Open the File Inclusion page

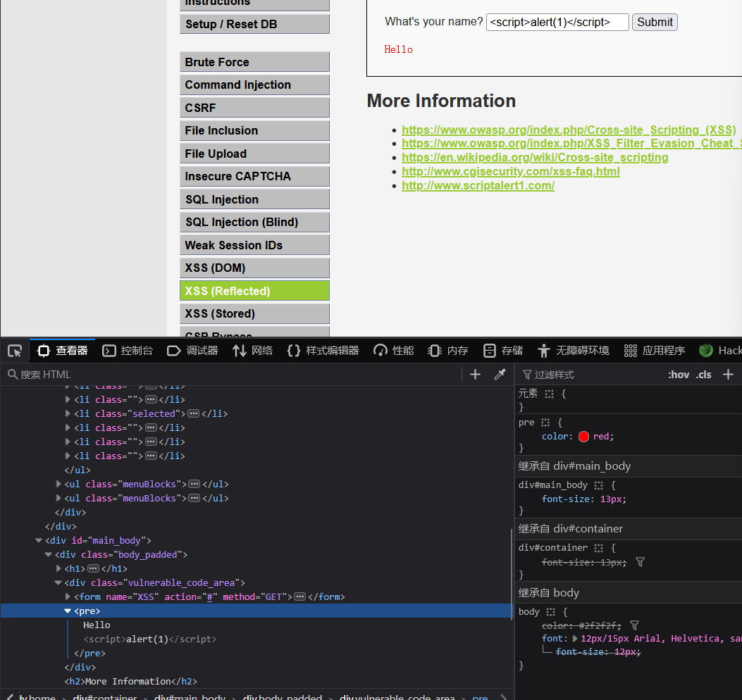click(254, 130)
